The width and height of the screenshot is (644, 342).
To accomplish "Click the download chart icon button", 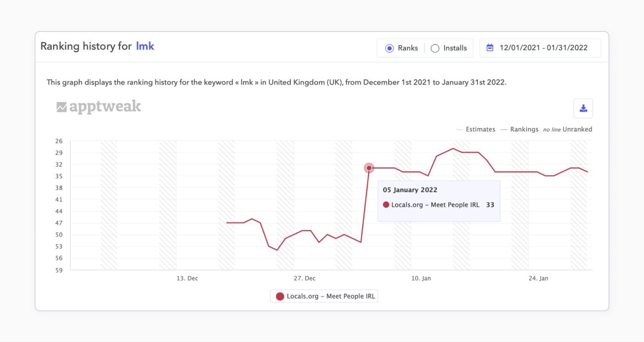I will pyautogui.click(x=583, y=109).
